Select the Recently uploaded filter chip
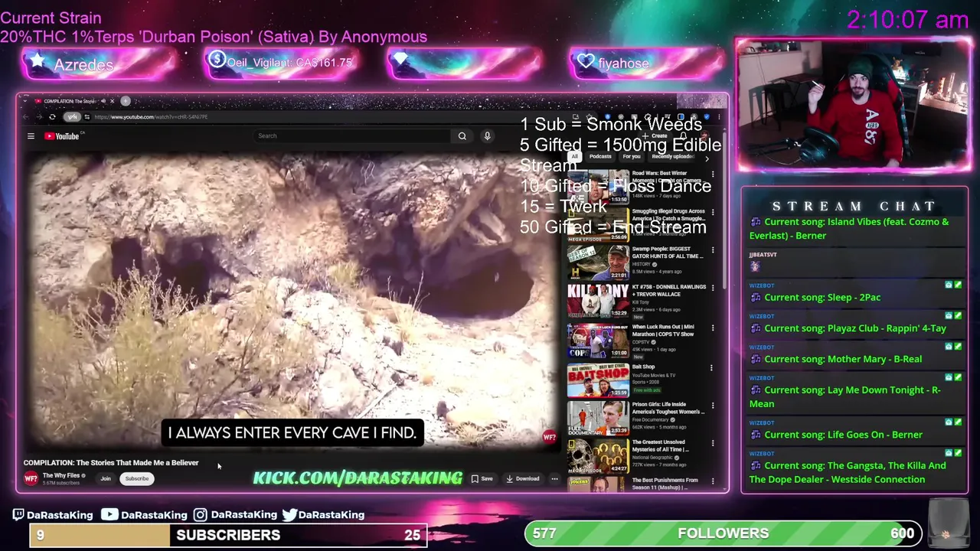The width and height of the screenshot is (980, 551). pos(673,157)
